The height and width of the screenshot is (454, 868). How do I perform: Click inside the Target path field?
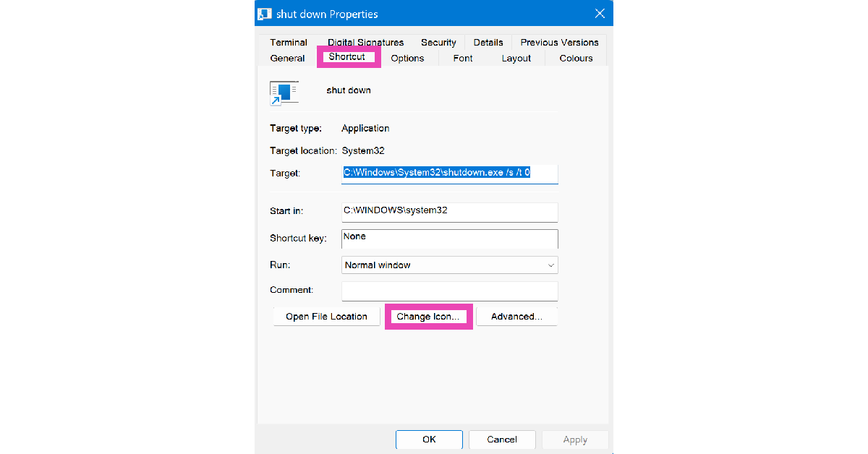coord(449,174)
